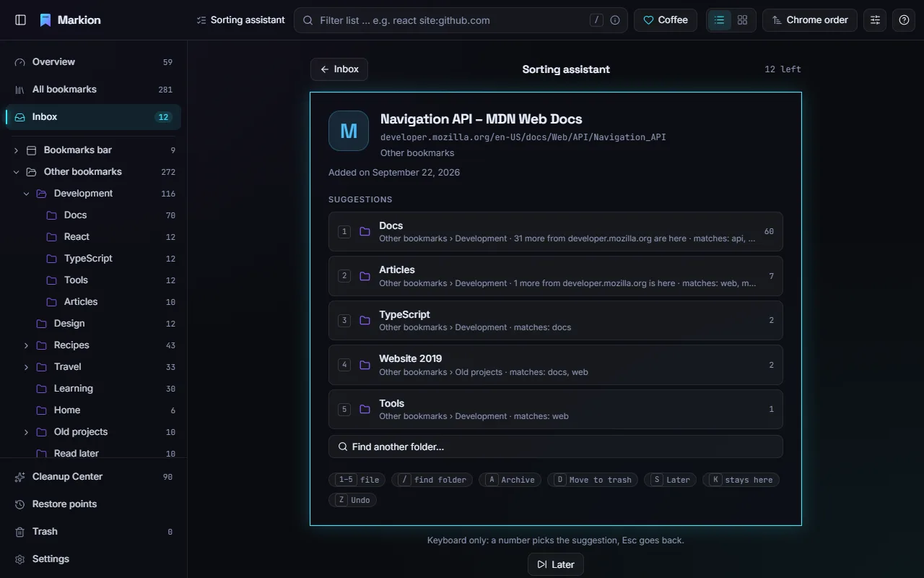Toggle the sidebar panel icon
This screenshot has height=578, width=924.
20,20
